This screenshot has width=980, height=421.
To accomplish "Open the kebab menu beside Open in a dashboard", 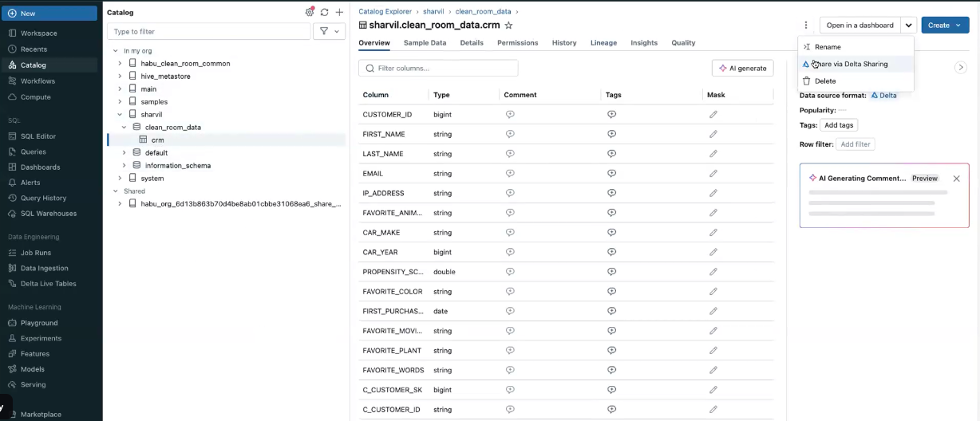I will point(806,26).
